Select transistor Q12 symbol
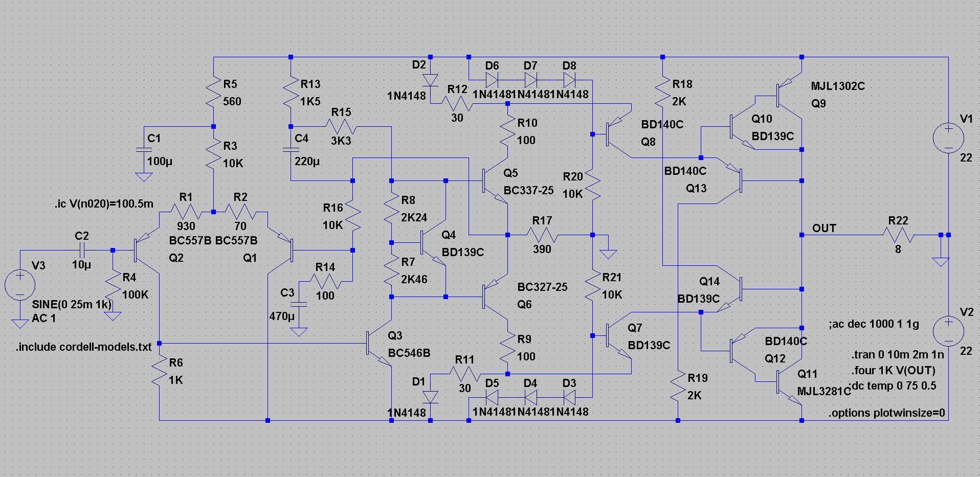The height and width of the screenshot is (477, 980). [x=743, y=351]
